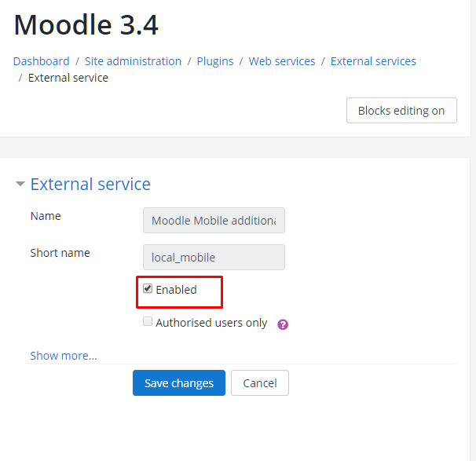
Task: Go to Dashboard in the breadcrumb
Action: point(41,61)
